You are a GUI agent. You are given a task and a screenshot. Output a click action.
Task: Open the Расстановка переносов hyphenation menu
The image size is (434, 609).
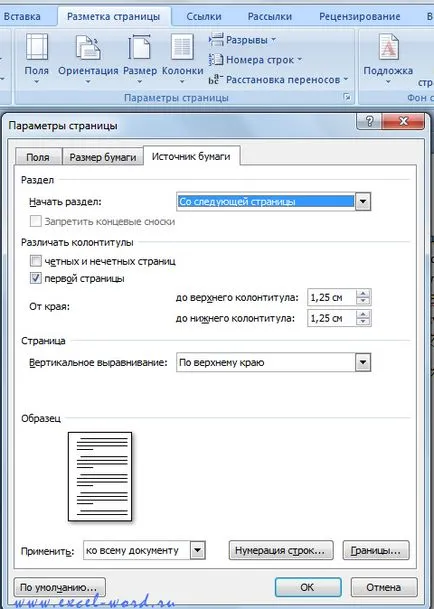[278, 80]
